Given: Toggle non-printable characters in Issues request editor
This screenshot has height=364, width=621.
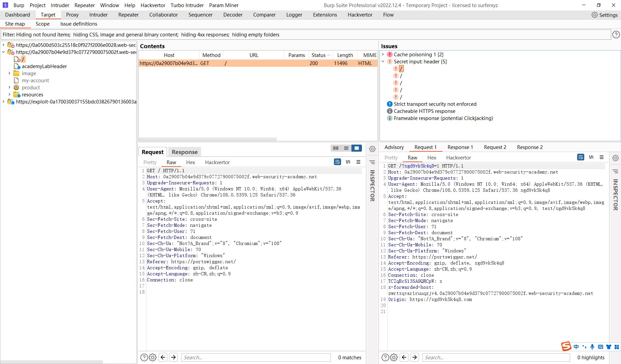Looking at the screenshot, I should click(x=591, y=157).
